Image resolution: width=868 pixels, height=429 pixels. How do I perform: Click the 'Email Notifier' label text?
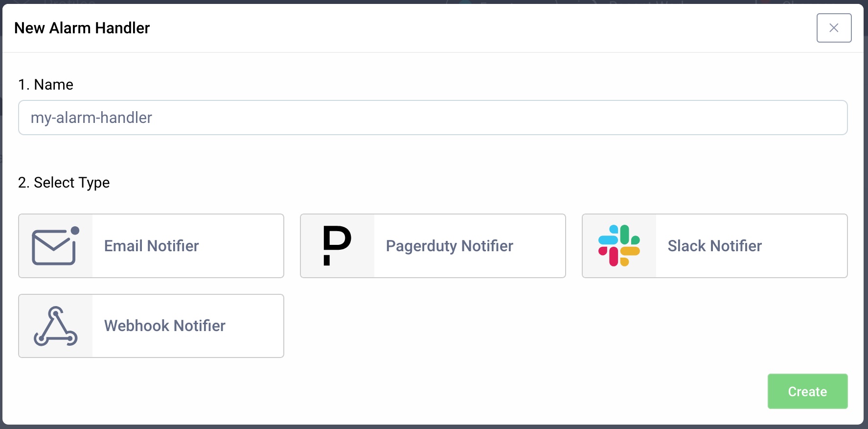pyautogui.click(x=152, y=246)
